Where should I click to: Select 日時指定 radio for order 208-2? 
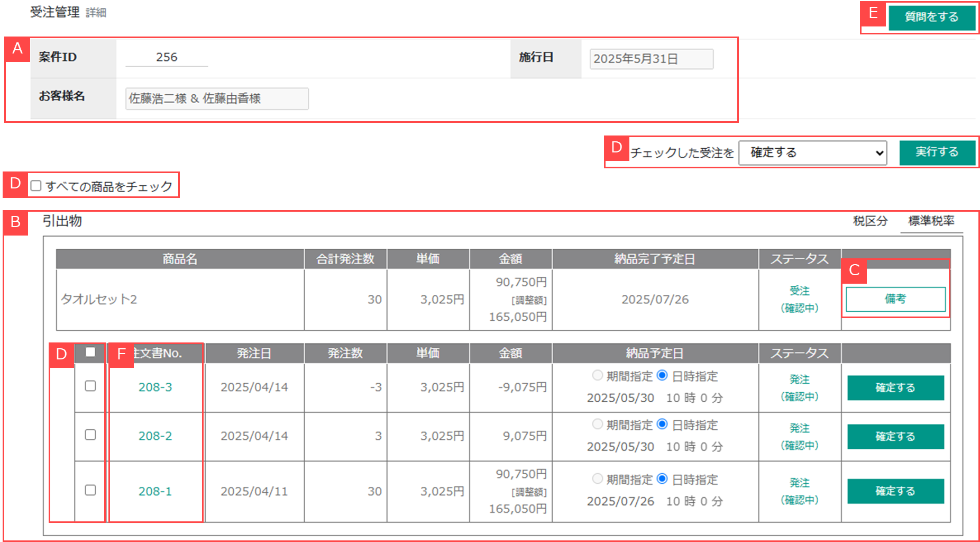[662, 424]
